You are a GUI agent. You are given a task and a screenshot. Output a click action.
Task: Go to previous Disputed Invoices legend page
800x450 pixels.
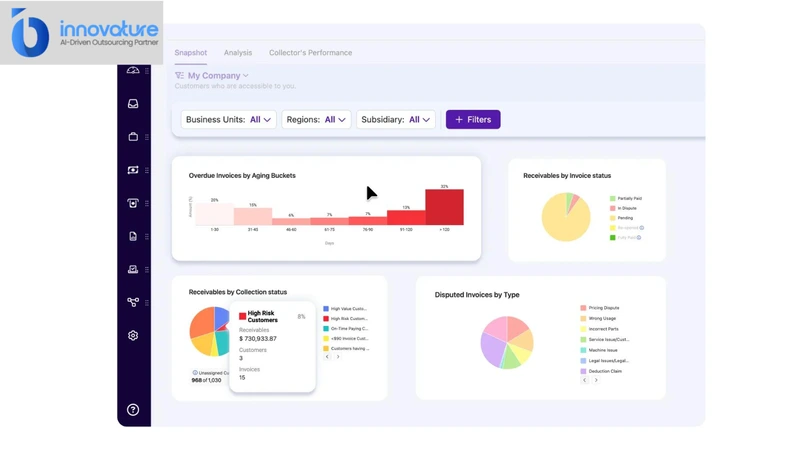click(585, 380)
